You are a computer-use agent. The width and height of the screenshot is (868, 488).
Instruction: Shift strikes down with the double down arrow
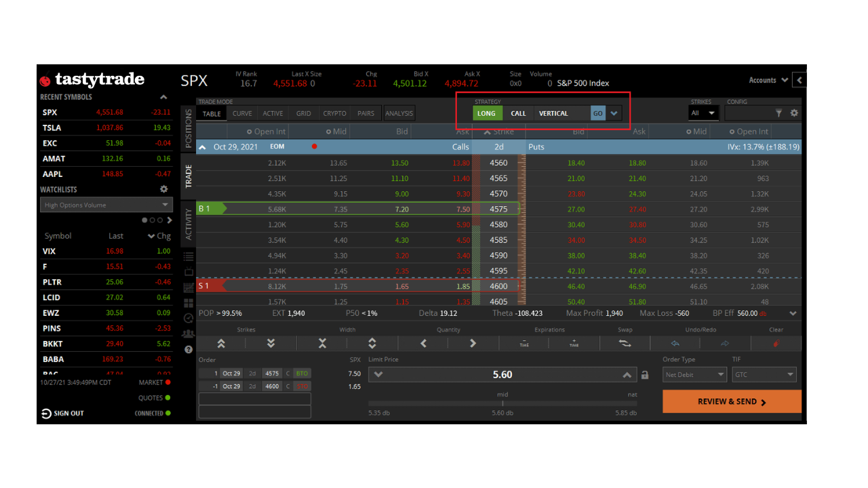tap(271, 344)
